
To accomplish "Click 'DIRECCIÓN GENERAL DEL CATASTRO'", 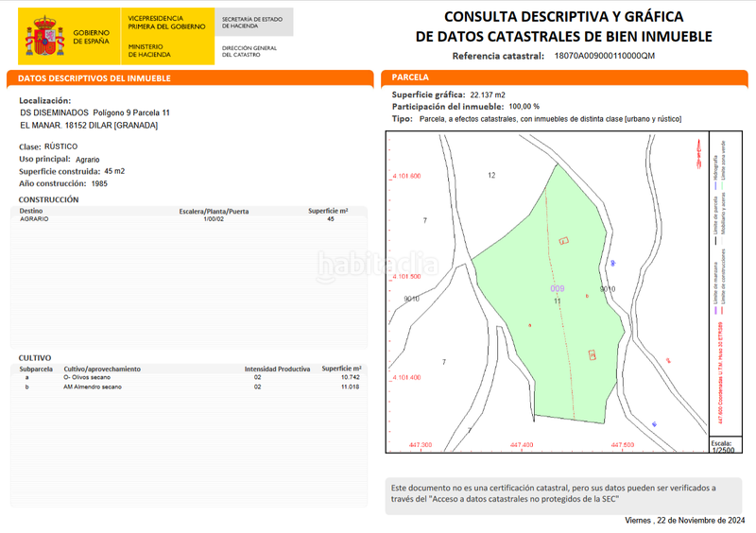I will pos(249,51).
